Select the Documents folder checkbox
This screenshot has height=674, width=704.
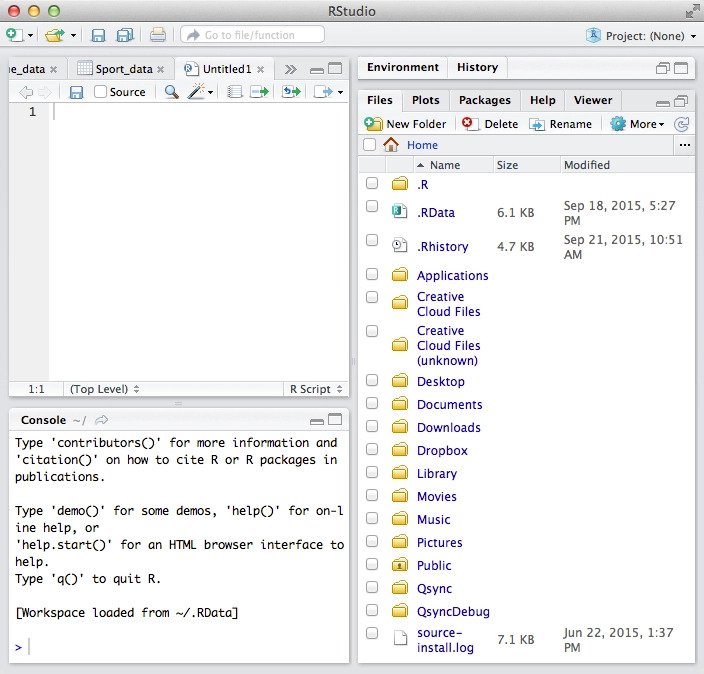(372, 403)
